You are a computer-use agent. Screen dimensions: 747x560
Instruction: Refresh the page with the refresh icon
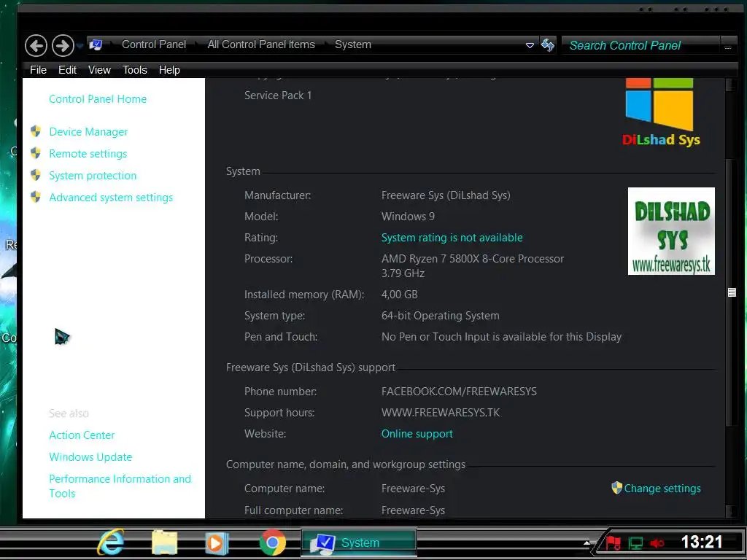coord(548,45)
